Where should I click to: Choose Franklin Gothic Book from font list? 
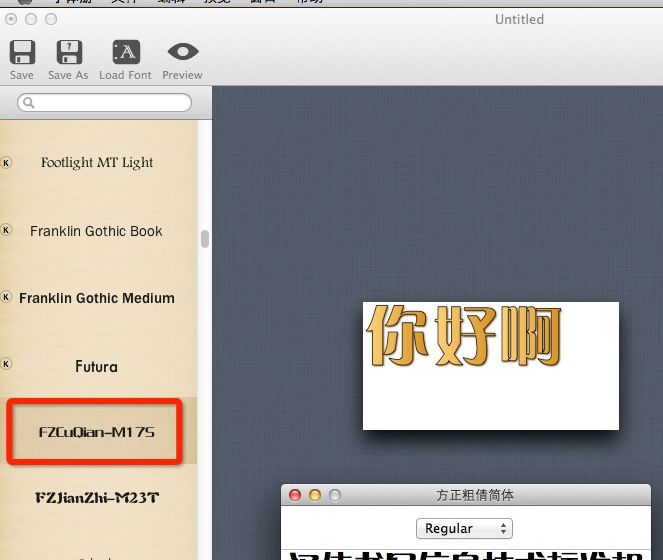tap(96, 231)
